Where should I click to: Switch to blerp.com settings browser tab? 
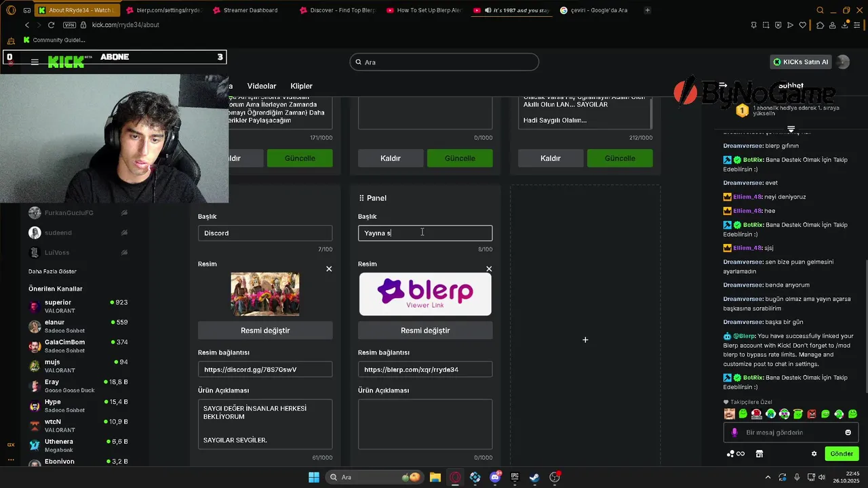pyautogui.click(x=163, y=10)
